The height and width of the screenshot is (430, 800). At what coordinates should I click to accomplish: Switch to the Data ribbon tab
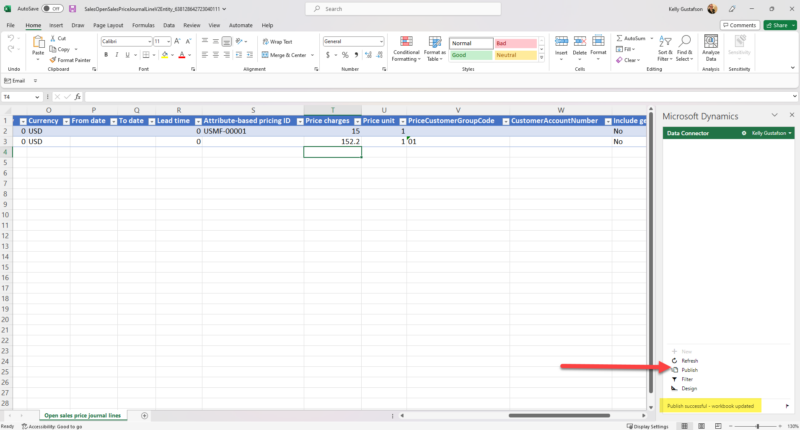(169, 25)
